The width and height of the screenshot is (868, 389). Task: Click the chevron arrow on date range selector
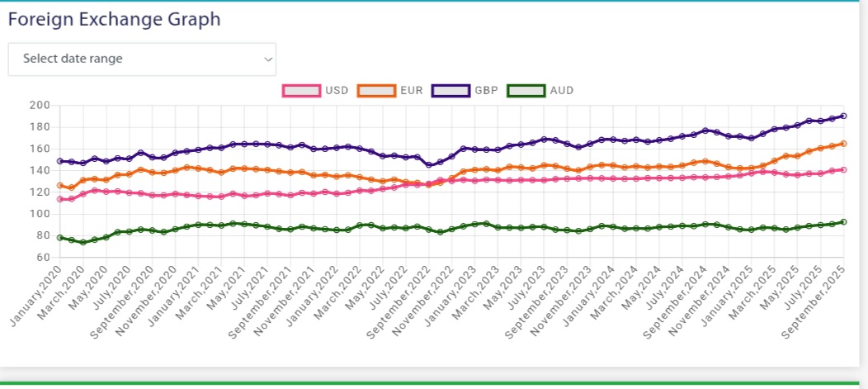pyautogui.click(x=267, y=59)
